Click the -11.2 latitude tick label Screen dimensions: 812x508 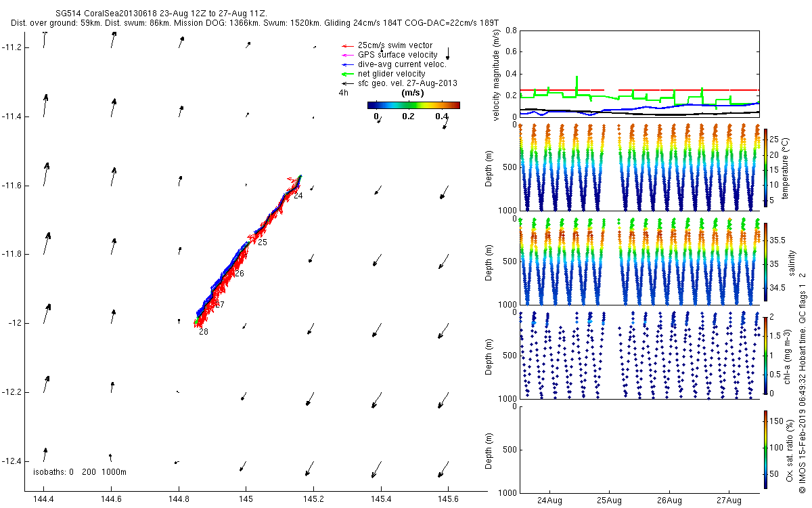click(12, 48)
